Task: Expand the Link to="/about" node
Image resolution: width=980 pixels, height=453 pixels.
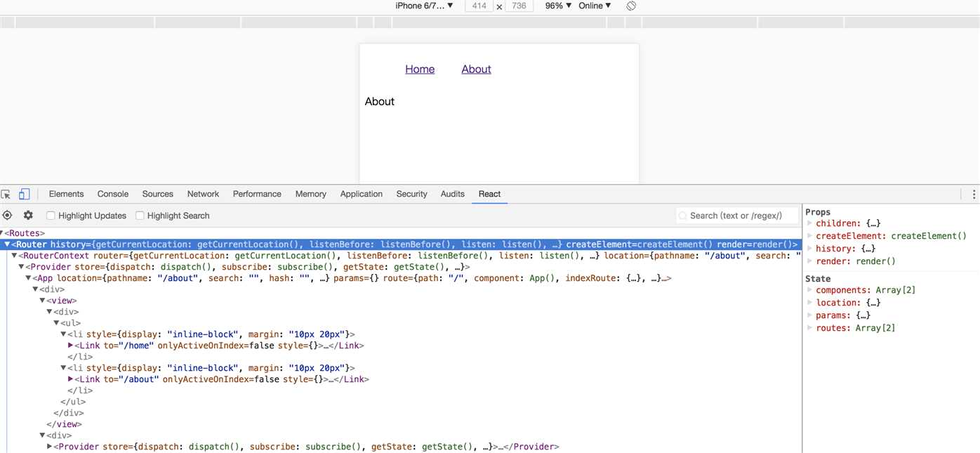Action: click(x=70, y=379)
